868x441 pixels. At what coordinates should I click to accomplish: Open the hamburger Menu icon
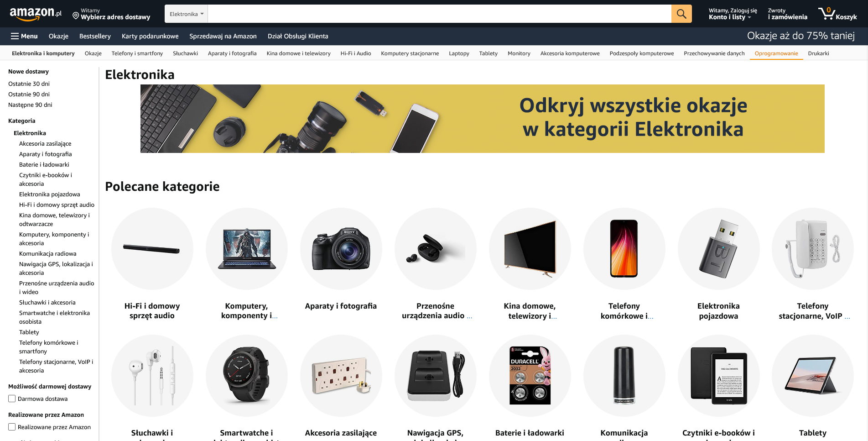click(x=15, y=36)
